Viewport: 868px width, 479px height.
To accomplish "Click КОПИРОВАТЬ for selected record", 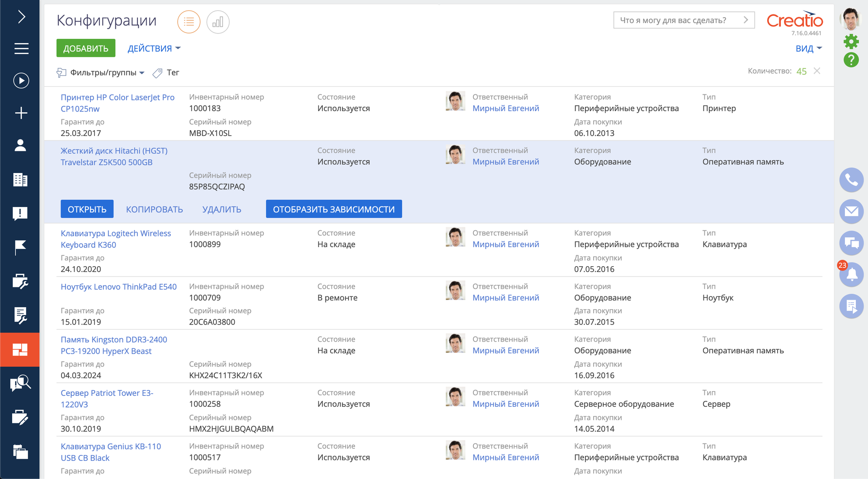I will pyautogui.click(x=155, y=209).
